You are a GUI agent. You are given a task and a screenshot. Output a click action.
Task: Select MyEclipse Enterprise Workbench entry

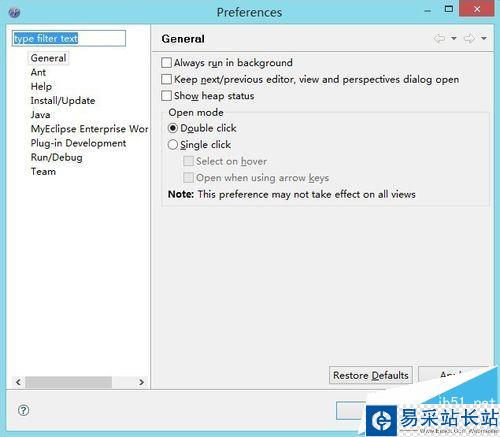(89, 129)
